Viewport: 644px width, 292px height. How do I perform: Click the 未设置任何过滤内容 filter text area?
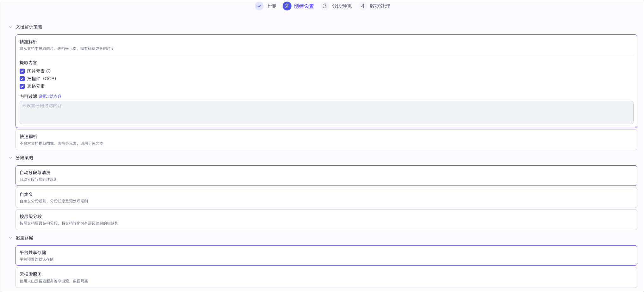(326, 113)
